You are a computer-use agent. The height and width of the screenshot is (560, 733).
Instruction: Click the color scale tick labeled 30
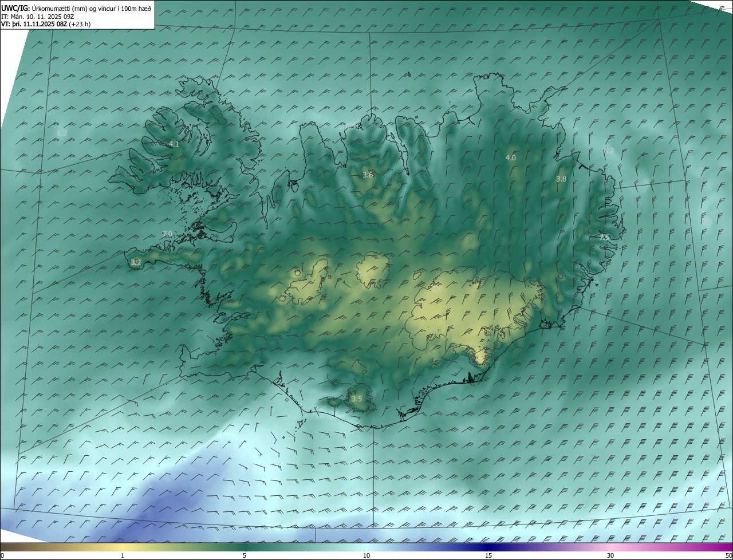click(x=610, y=556)
